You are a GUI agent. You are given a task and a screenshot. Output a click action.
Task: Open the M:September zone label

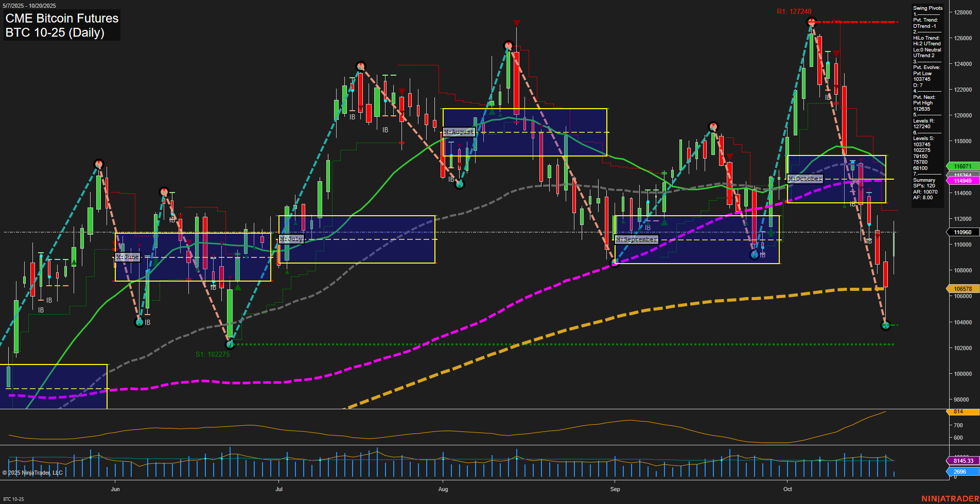[637, 239]
